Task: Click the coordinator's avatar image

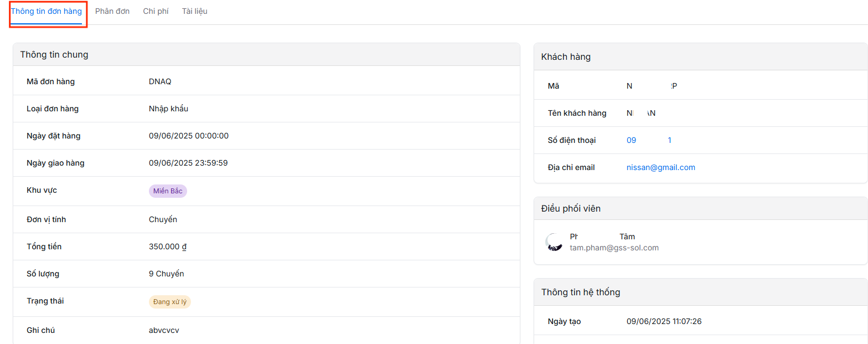Action: click(554, 242)
